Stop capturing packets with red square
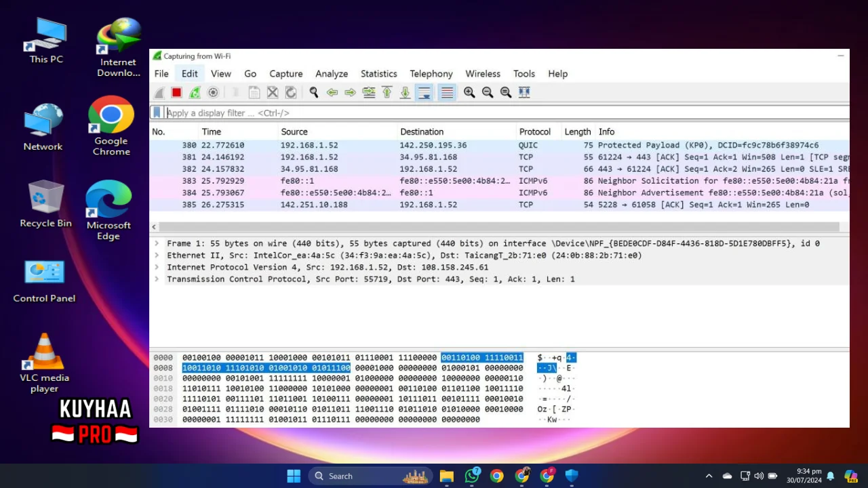The image size is (868, 488). tap(176, 93)
